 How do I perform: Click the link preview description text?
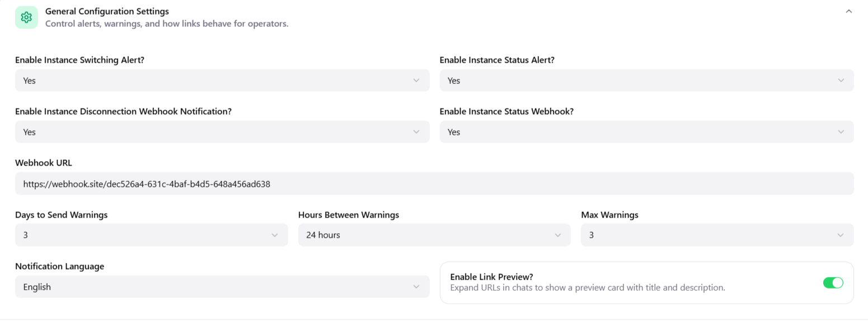587,288
